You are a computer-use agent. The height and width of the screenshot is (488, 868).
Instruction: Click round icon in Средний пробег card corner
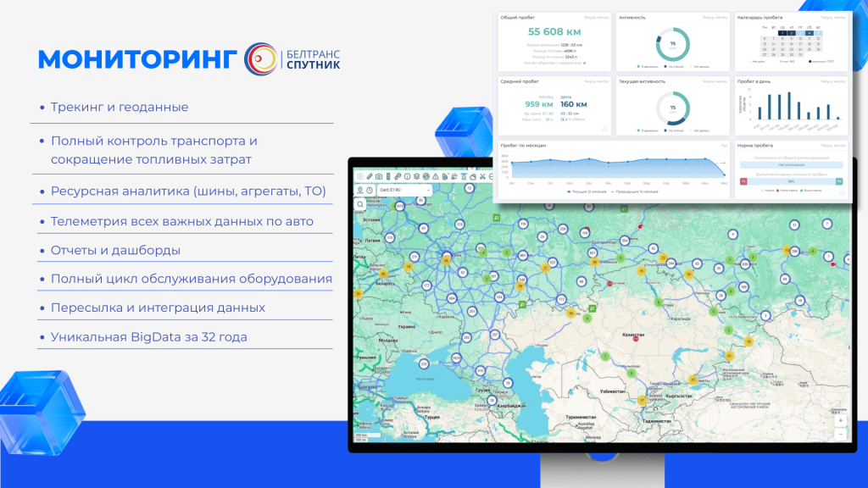click(605, 130)
